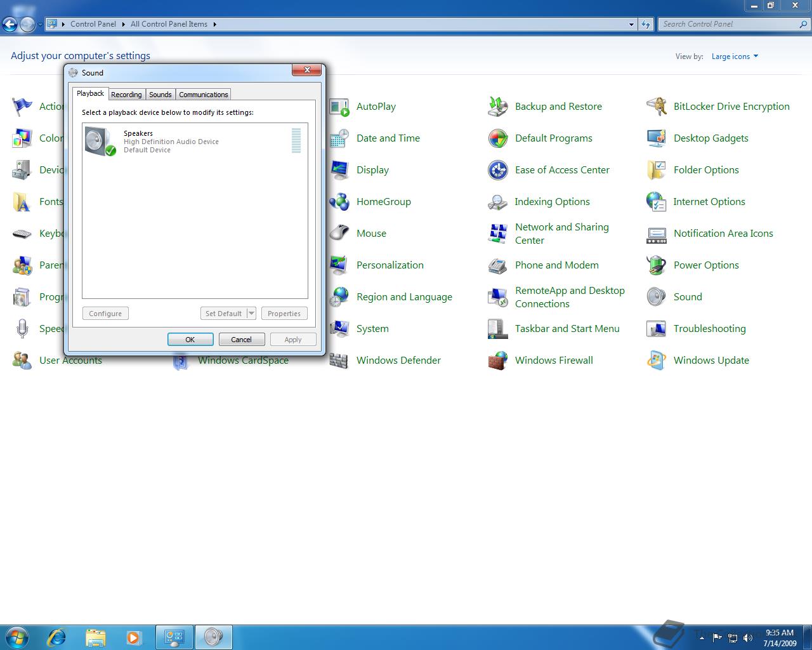Viewport: 812px width, 650px height.
Task: Open the Windows Defender link text
Action: [x=398, y=361]
